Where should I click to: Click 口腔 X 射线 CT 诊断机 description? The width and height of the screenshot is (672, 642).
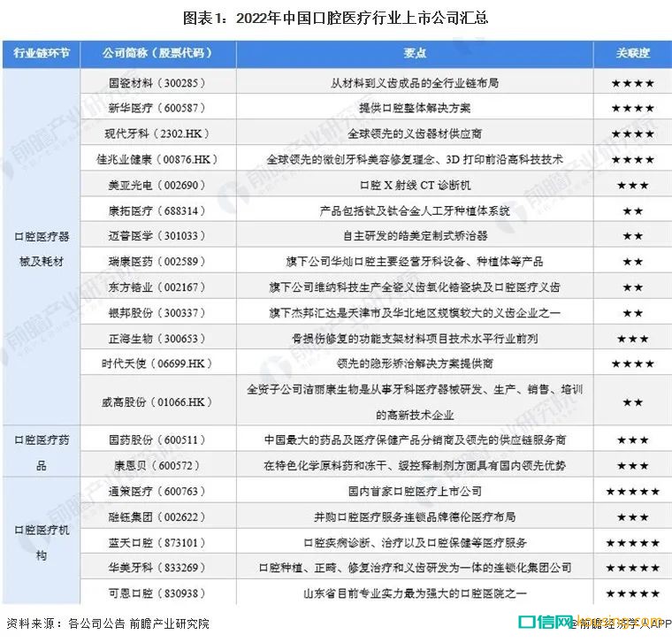coord(415,185)
